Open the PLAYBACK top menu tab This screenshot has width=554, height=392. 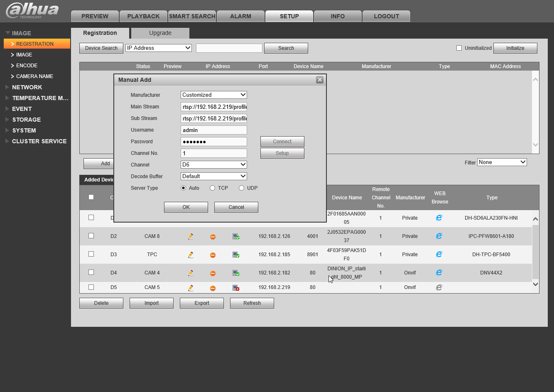point(143,16)
